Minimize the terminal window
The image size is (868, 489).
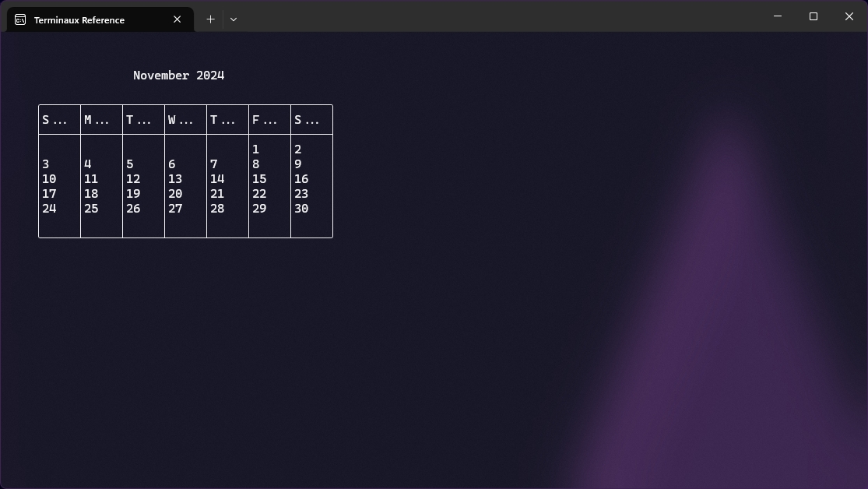point(777,16)
